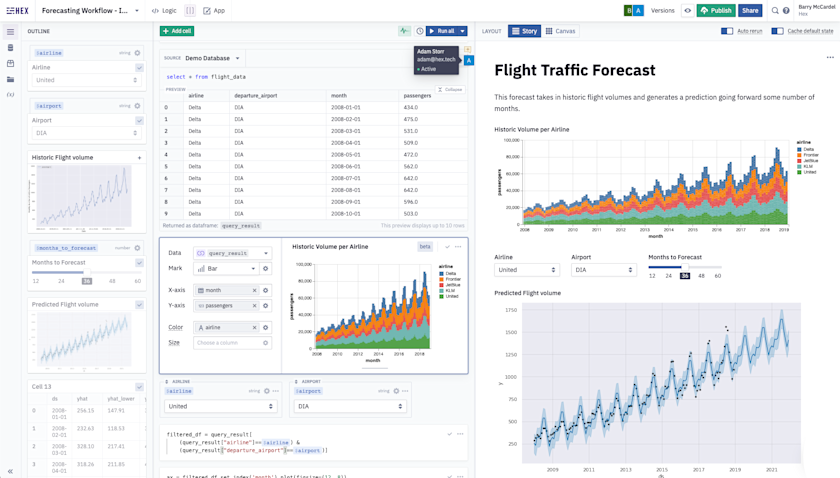Screen dimensions: 840x478
Task: Open settings gear for $airport in outline
Action: pos(137,106)
